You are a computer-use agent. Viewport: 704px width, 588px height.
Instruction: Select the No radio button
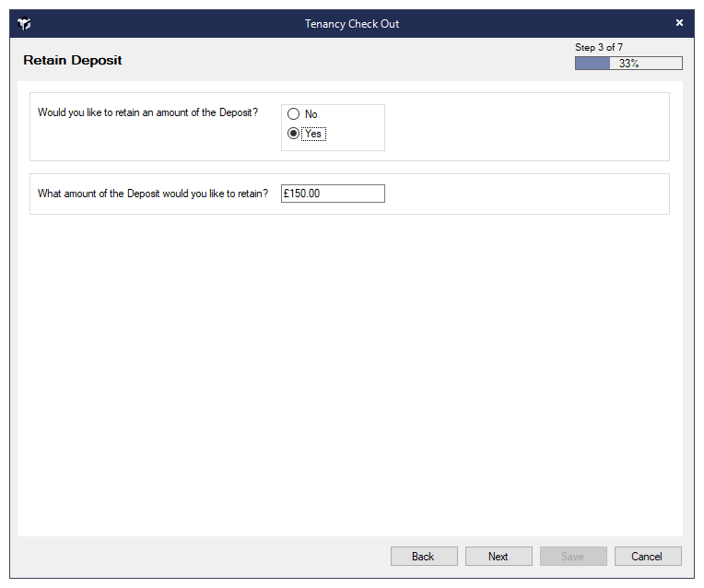[294, 114]
